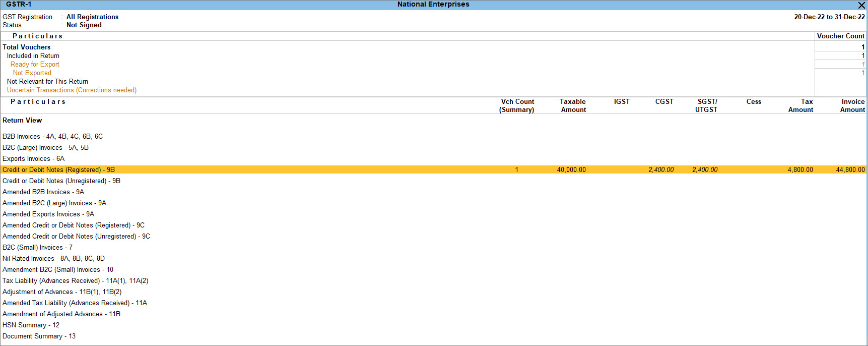The image size is (868, 346).
Task: Expand Included in Return vouchers
Action: pos(33,56)
